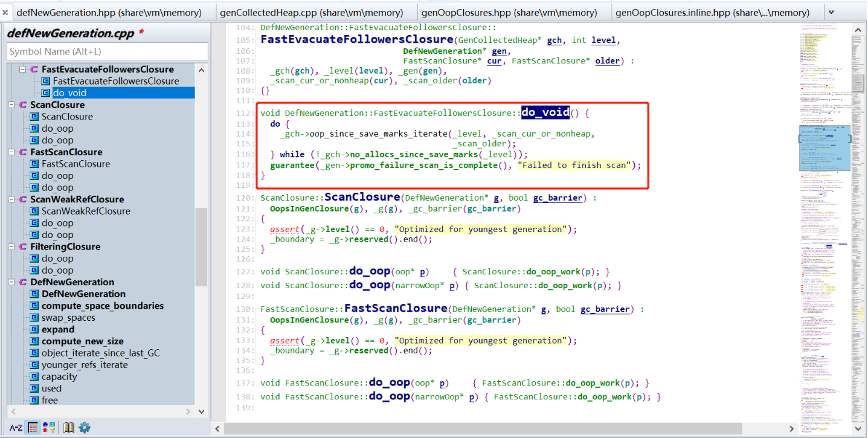Click the younger_refs_iterate method icon
Screen dimensions: 868x438
(x=34, y=365)
